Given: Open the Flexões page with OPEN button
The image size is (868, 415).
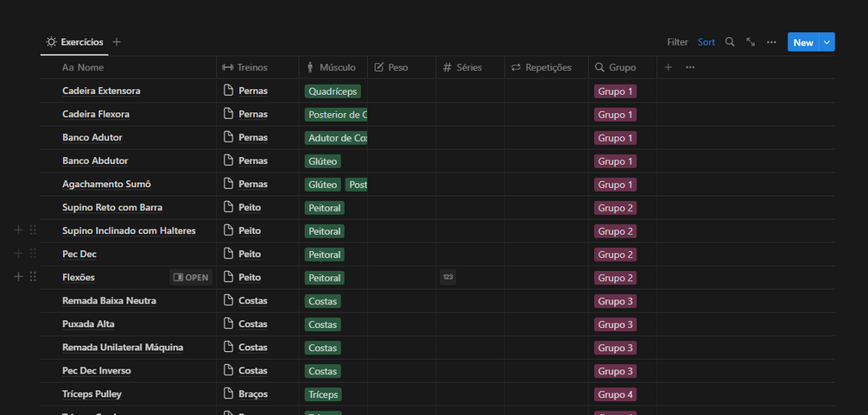Looking at the screenshot, I should click(191, 277).
